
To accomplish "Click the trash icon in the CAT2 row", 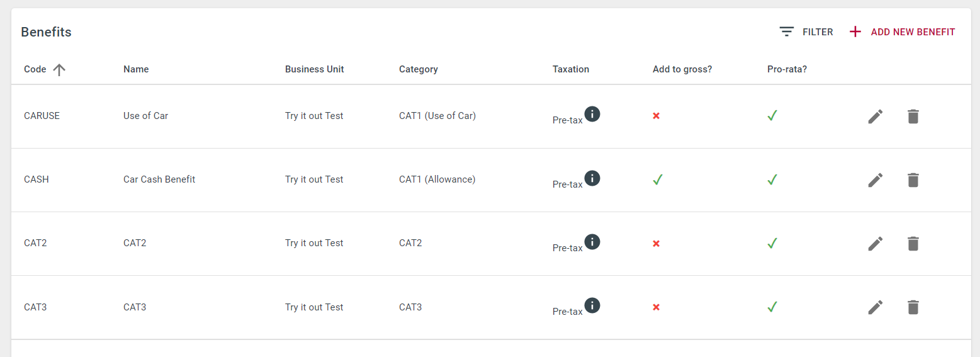I will [913, 244].
